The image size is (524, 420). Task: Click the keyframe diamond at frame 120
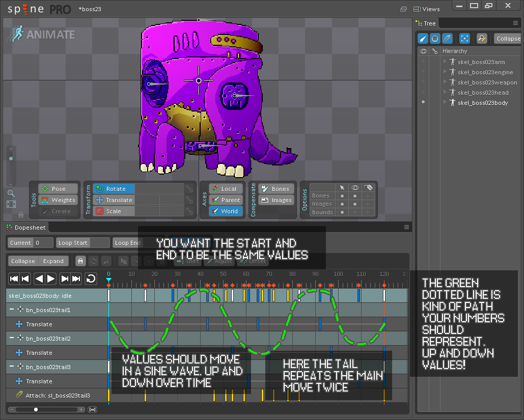(384, 286)
